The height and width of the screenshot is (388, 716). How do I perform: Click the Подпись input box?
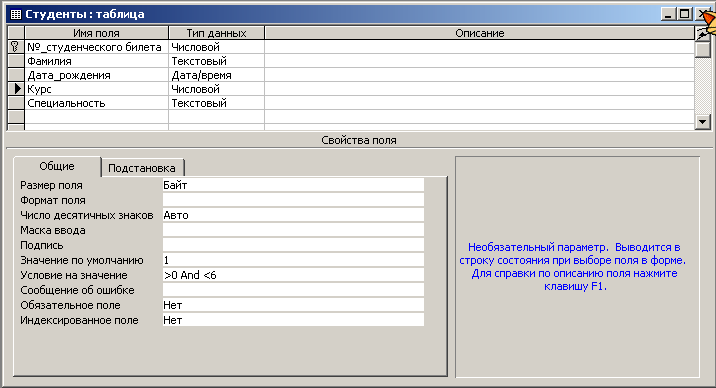click(293, 245)
